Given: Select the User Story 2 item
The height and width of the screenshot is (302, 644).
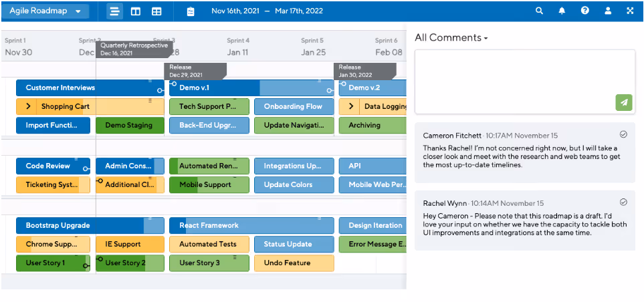Looking at the screenshot, I should [130, 263].
